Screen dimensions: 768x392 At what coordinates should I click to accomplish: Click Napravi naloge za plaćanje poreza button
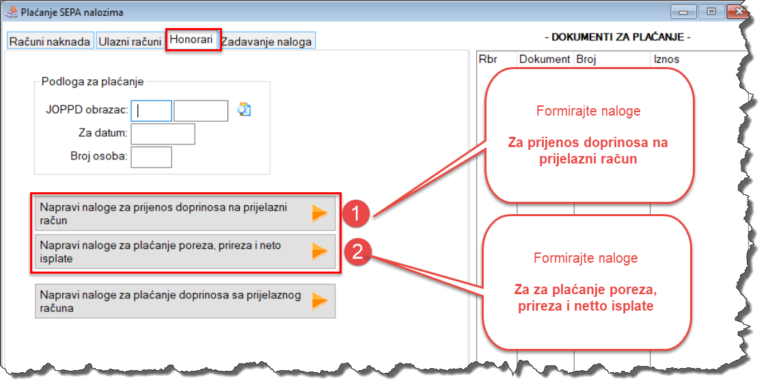coord(185,251)
